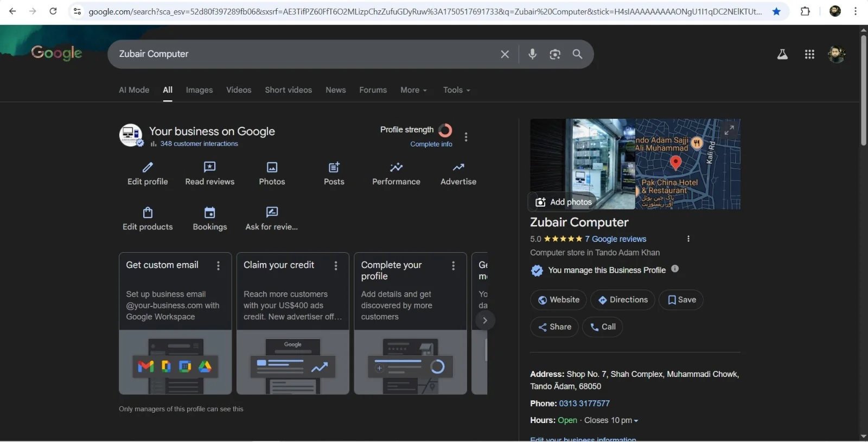Open browser extensions puzzle icon
Image resolution: width=868 pixels, height=442 pixels.
coord(805,11)
